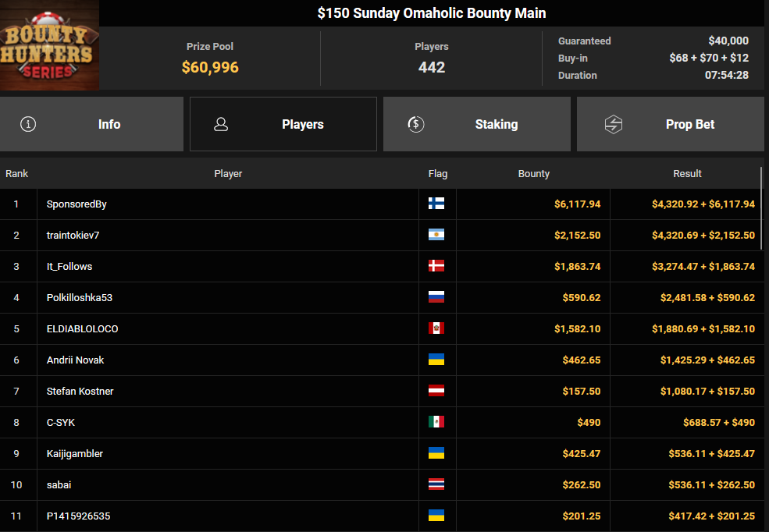
Task: Click traintokiev7's Argentina flag icon
Action: tap(436, 235)
